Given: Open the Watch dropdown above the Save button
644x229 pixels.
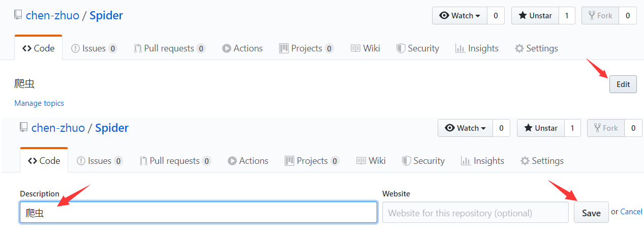Looking at the screenshot, I should click(465, 128).
